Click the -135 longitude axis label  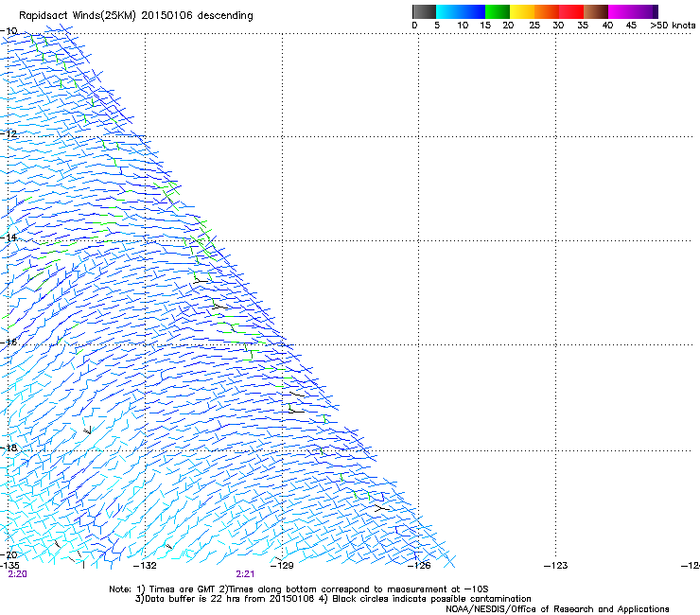[9, 566]
